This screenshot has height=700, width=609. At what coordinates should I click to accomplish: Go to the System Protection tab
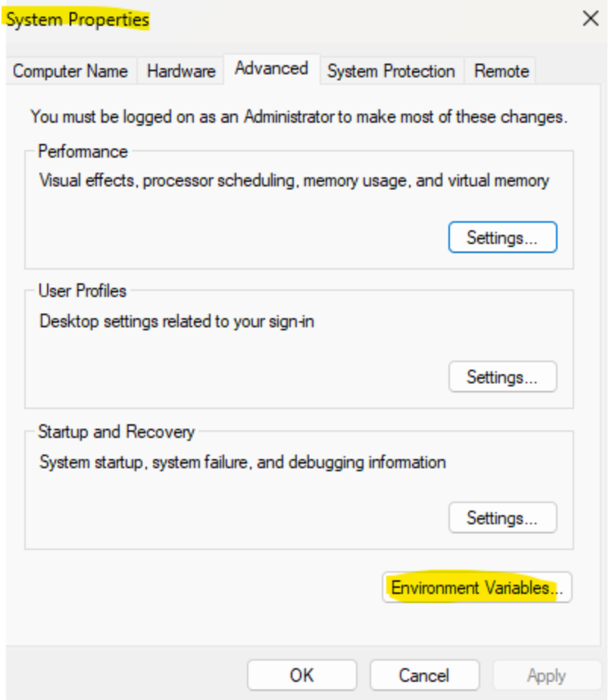[x=391, y=71]
